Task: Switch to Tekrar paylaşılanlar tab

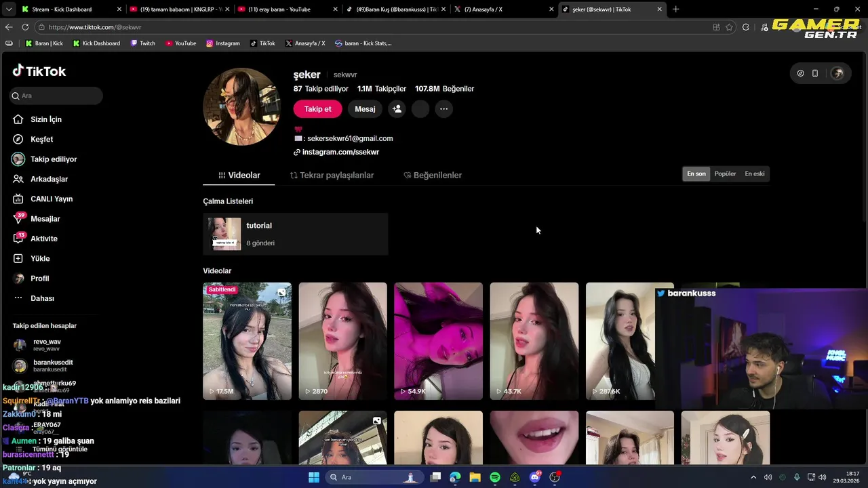Action: pos(332,175)
